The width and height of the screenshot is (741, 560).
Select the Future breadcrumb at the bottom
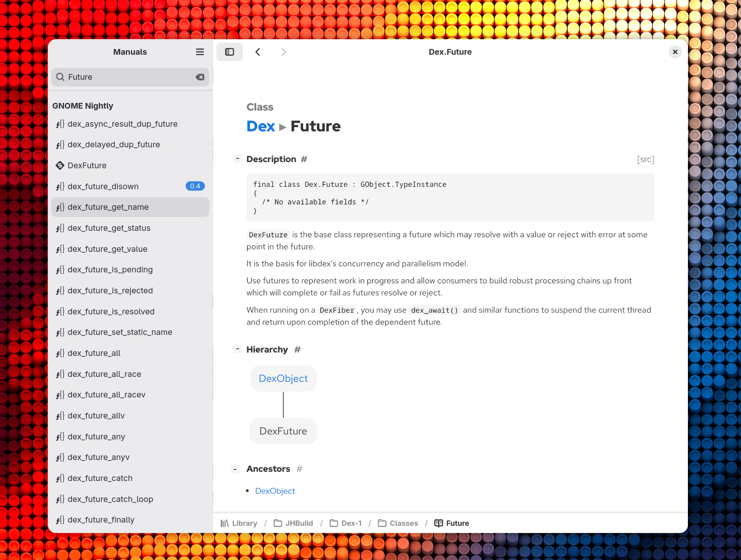pyautogui.click(x=457, y=523)
